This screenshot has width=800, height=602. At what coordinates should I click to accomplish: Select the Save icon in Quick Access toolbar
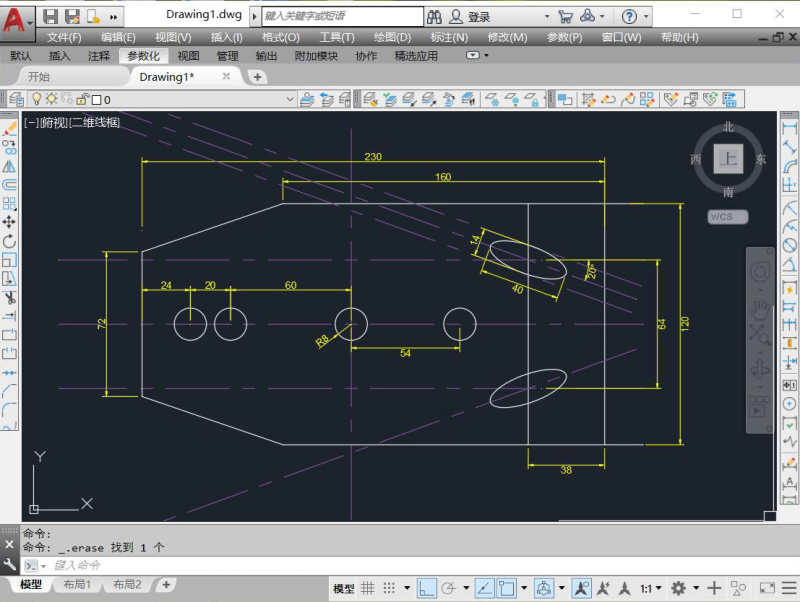point(49,16)
